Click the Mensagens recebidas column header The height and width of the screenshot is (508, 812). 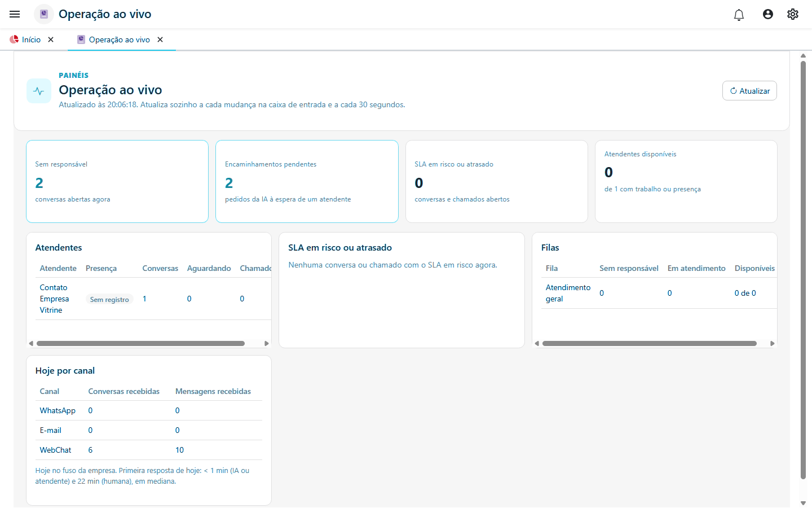coord(213,391)
